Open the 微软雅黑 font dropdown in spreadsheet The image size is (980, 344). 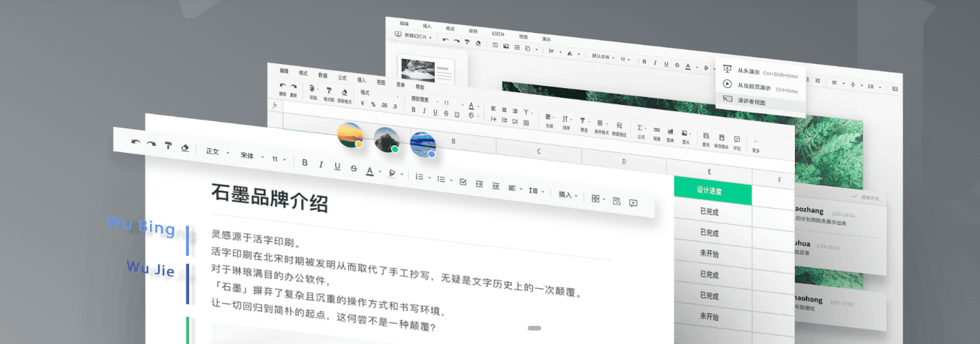pos(424,100)
